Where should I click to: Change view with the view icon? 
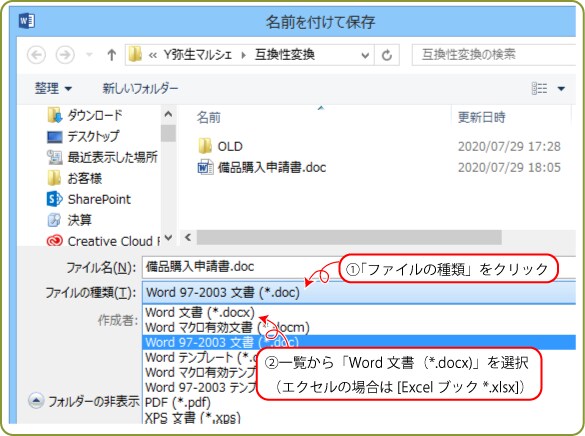[539, 88]
